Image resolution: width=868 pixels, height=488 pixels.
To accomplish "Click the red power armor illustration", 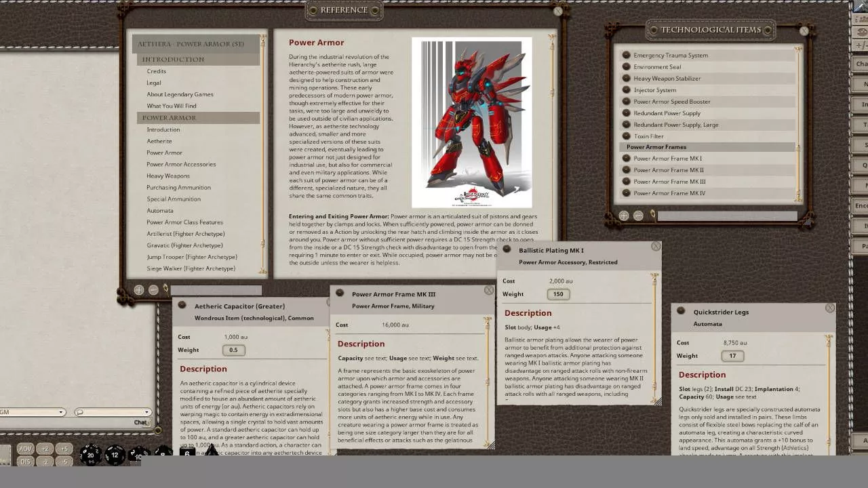I will pyautogui.click(x=472, y=123).
